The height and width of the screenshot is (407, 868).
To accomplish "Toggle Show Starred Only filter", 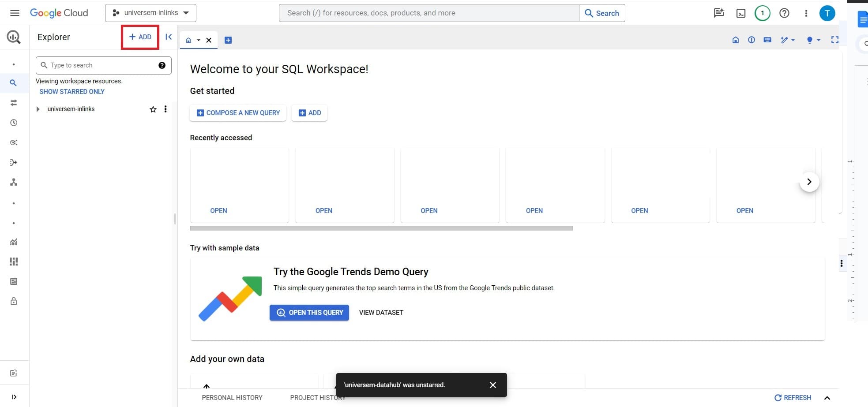I will (x=72, y=92).
